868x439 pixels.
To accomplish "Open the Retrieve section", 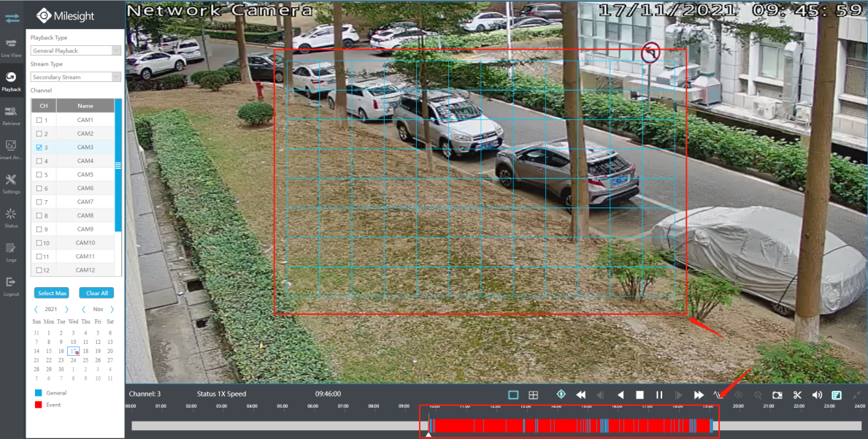I will pos(12,116).
